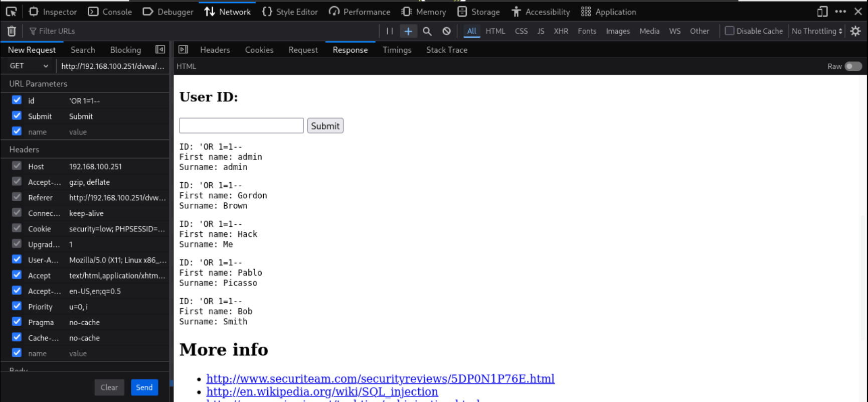Filter requests by Media

click(649, 31)
